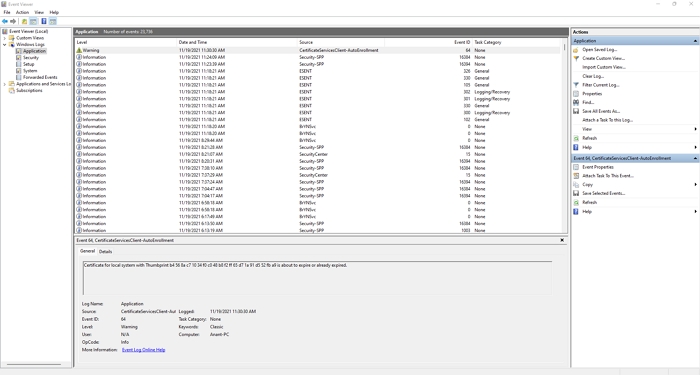The width and height of the screenshot is (700, 375).
Task: Click the Save All Events As disk icon
Action: pyautogui.click(x=576, y=111)
